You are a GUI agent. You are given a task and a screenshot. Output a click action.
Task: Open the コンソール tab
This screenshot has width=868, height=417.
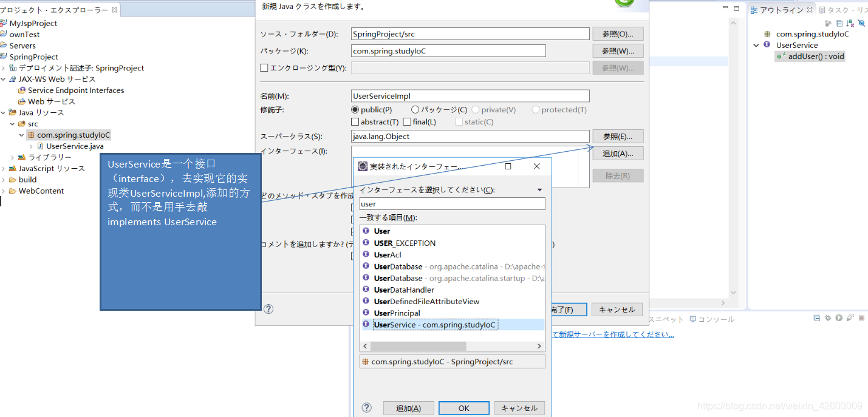click(711, 319)
